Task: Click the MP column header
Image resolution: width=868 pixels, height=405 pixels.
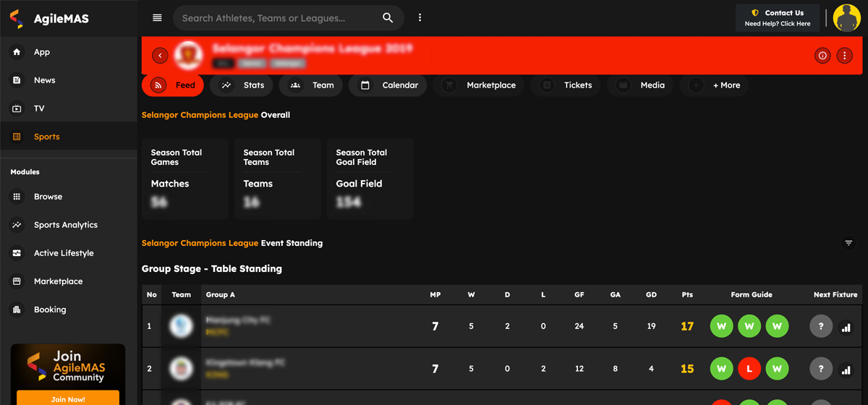Action: coord(435,294)
